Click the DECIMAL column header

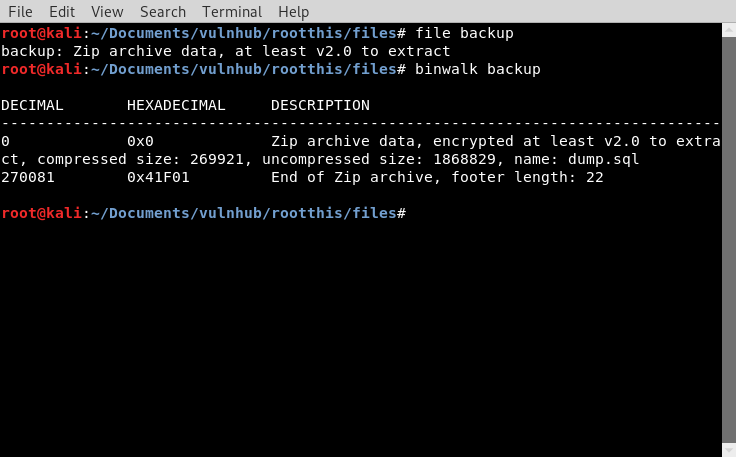click(33, 106)
